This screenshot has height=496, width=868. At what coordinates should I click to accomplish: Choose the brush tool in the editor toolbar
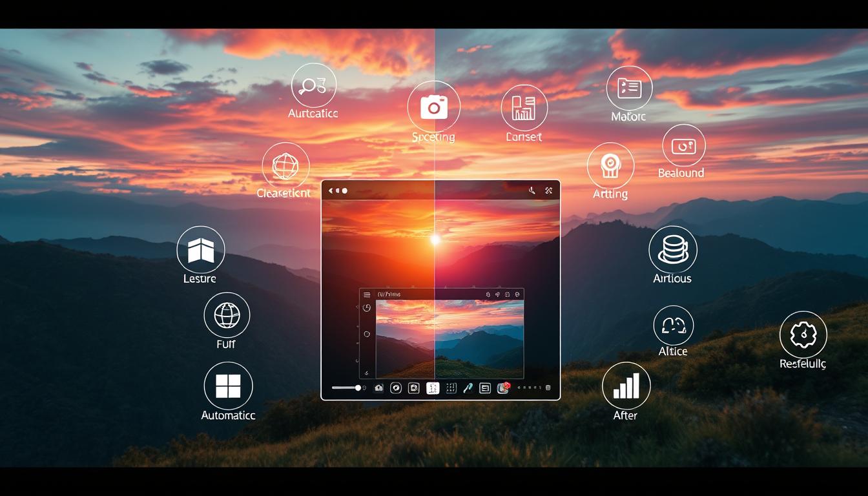pyautogui.click(x=469, y=388)
